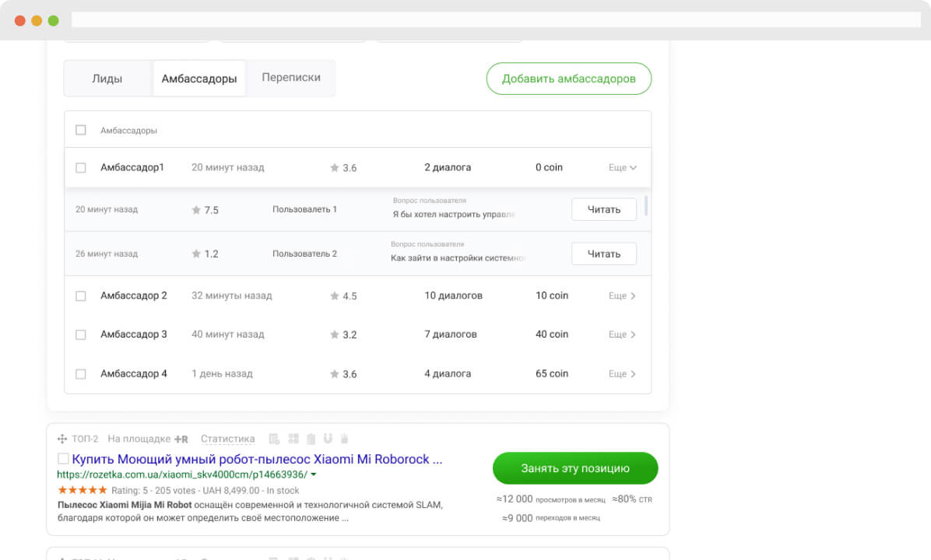This screenshot has width=931, height=560.
Task: Click the scrollbar inside Амбассадор1 dialogs list
Action: [x=645, y=206]
